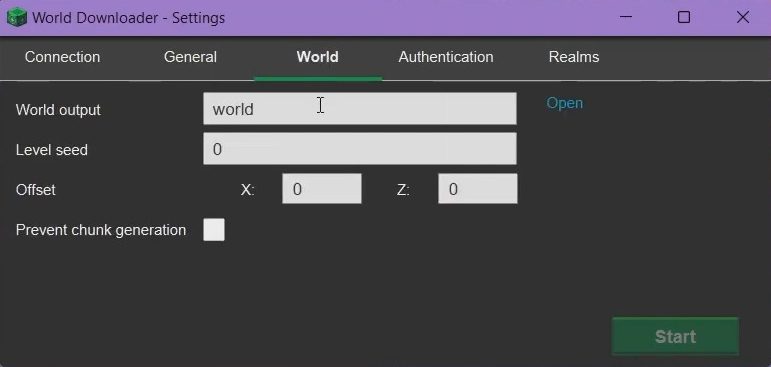This screenshot has height=367, width=771.
Task: Enable Prevent chunk generation checkbox
Action: [214, 230]
